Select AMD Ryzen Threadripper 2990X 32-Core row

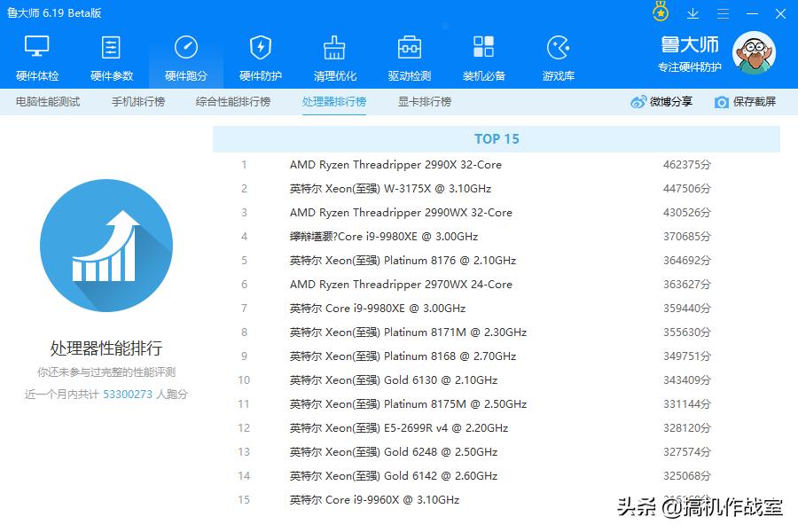[395, 165]
